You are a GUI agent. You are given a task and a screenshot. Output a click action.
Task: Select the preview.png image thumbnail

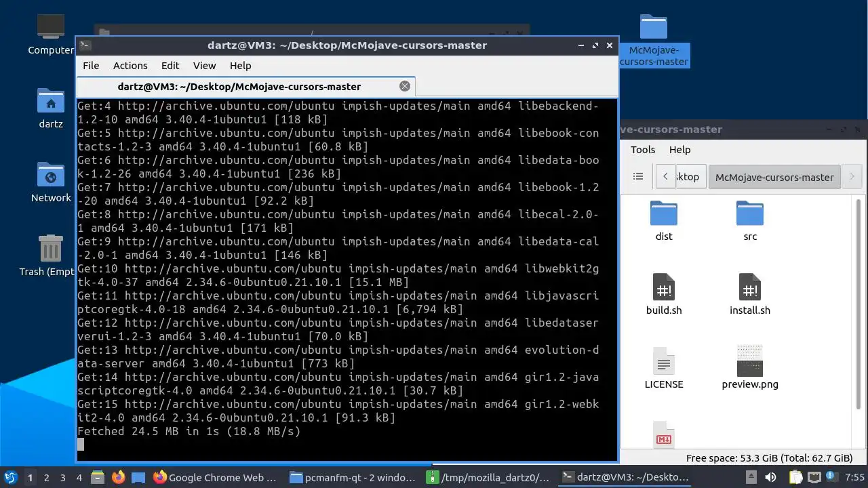tap(750, 369)
